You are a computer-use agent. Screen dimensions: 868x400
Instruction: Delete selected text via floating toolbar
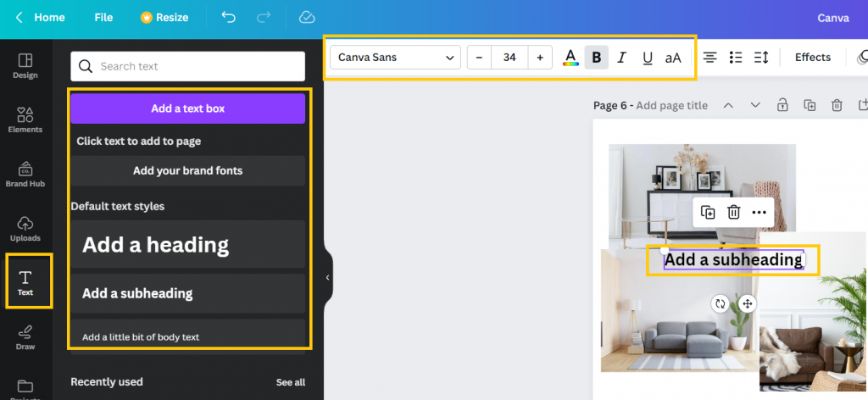(x=733, y=212)
